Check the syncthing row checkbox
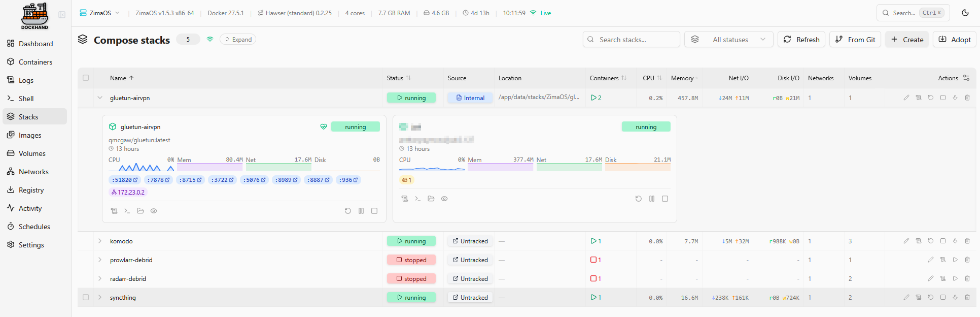The height and width of the screenshot is (317, 980). 86,297
